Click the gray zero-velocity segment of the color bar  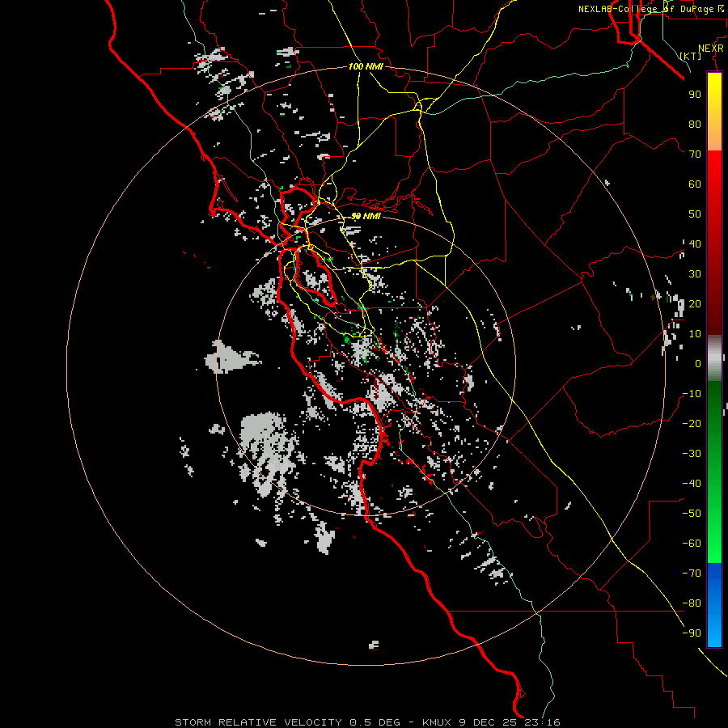(x=714, y=358)
